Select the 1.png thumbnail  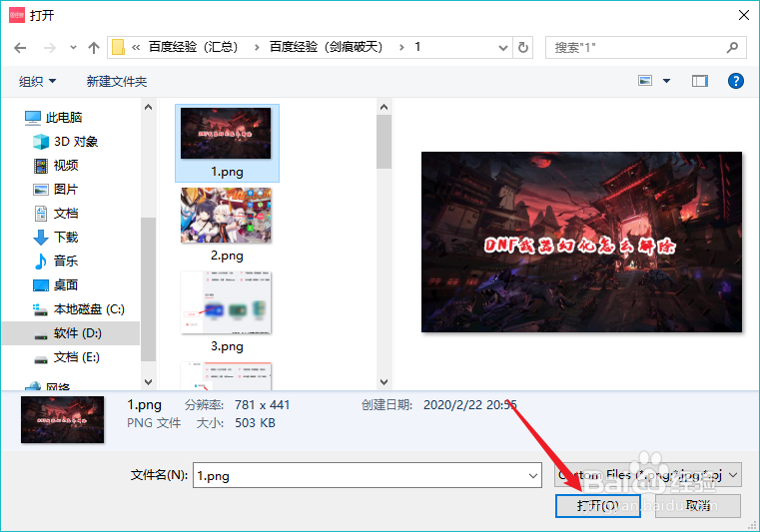(226, 133)
